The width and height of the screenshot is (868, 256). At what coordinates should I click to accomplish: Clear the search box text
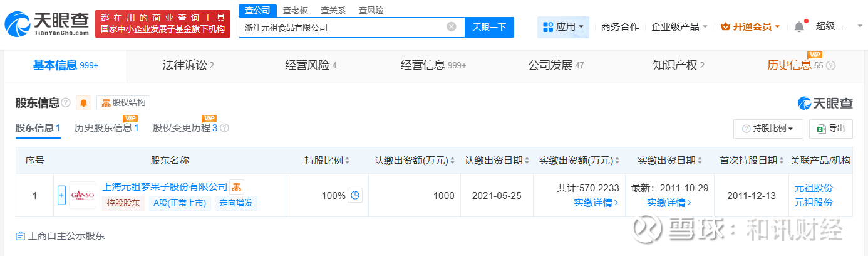pyautogui.click(x=451, y=27)
